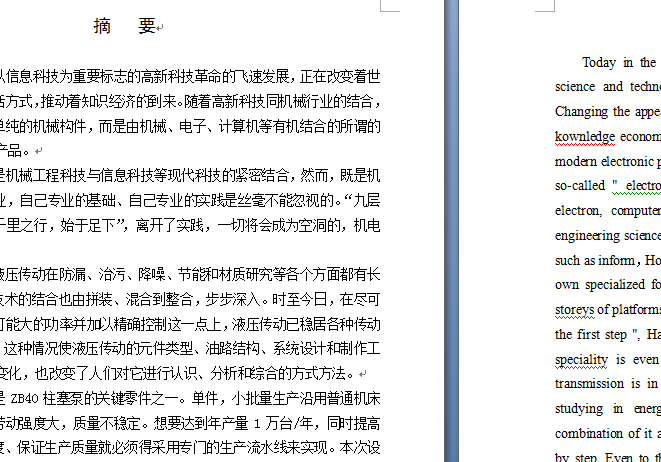Click the heading character "要"
Image resolution: width=661 pixels, height=462 pixels.
[x=147, y=26]
